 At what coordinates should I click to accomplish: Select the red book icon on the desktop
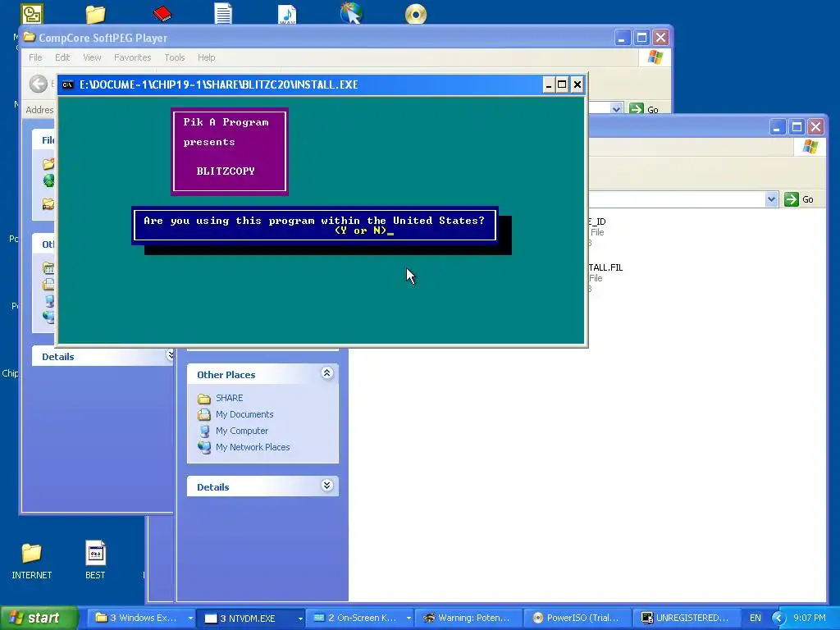[162, 13]
